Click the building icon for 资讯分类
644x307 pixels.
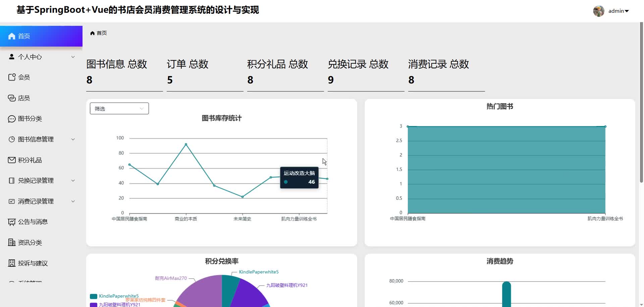coord(12,243)
